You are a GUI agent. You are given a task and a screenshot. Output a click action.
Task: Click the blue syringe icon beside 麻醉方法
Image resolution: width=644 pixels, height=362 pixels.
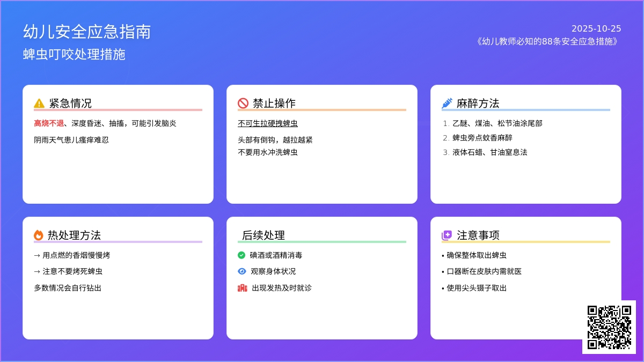click(447, 104)
